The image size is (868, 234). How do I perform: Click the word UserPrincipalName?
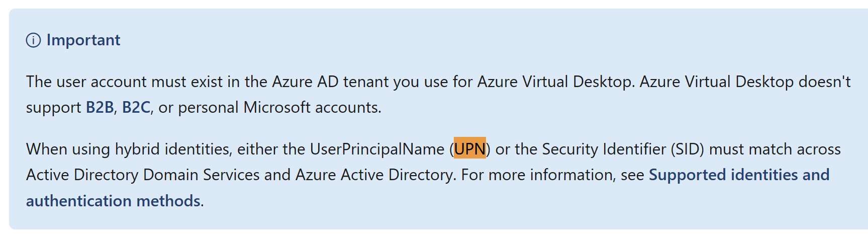click(x=377, y=149)
